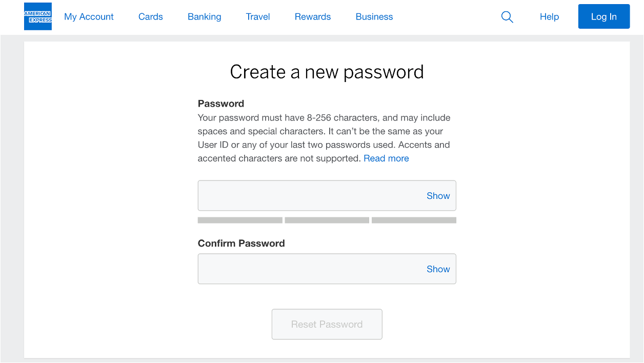Click the Read more link about password rules

coord(386,158)
